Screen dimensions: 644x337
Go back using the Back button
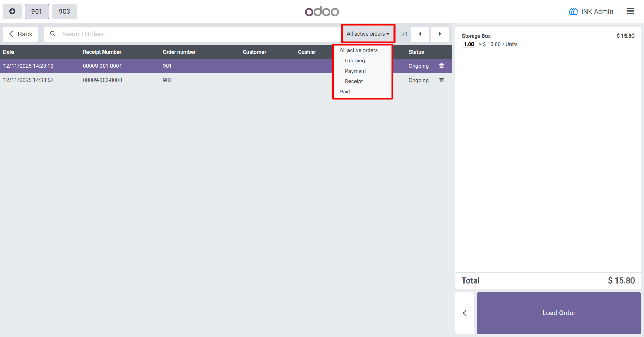(x=21, y=34)
